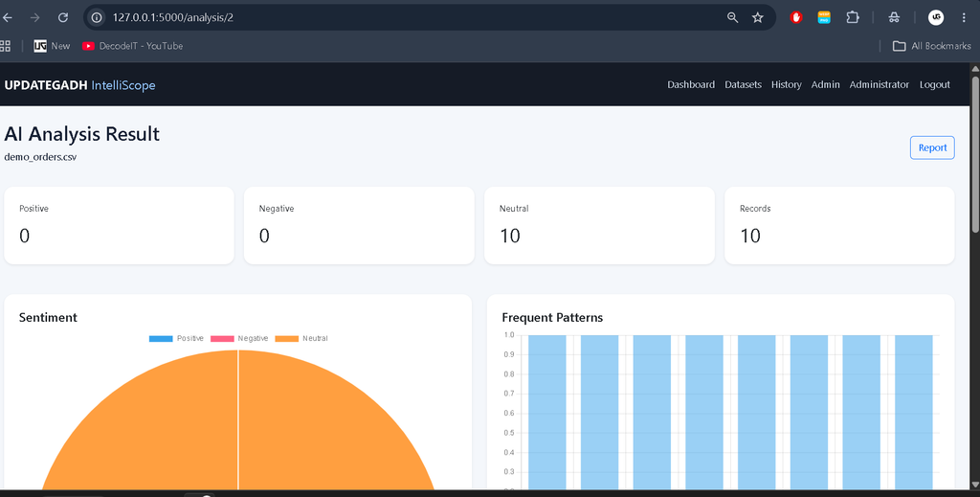Open the New bookmark
Image resolution: width=980 pixels, height=497 pixels.
(x=52, y=46)
